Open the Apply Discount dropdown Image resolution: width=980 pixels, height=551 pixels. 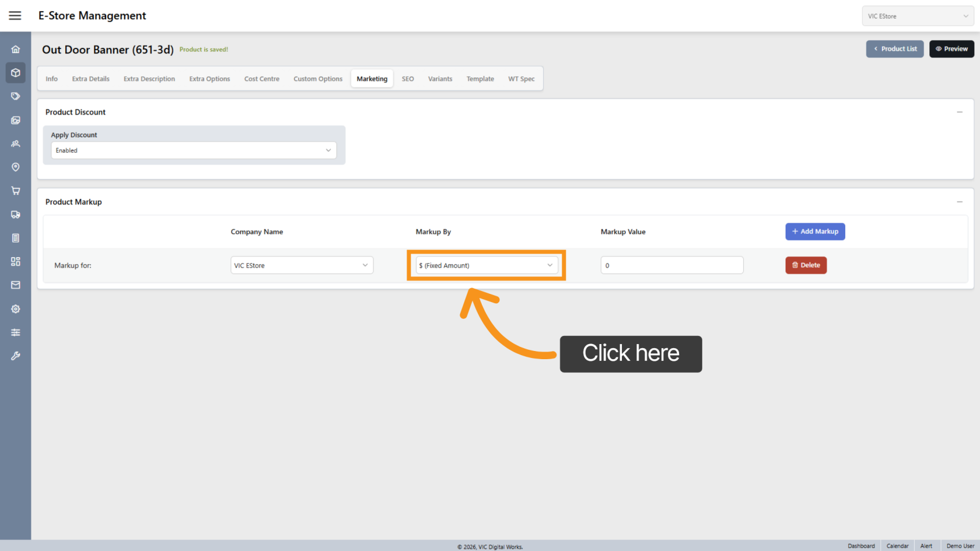[x=193, y=150]
